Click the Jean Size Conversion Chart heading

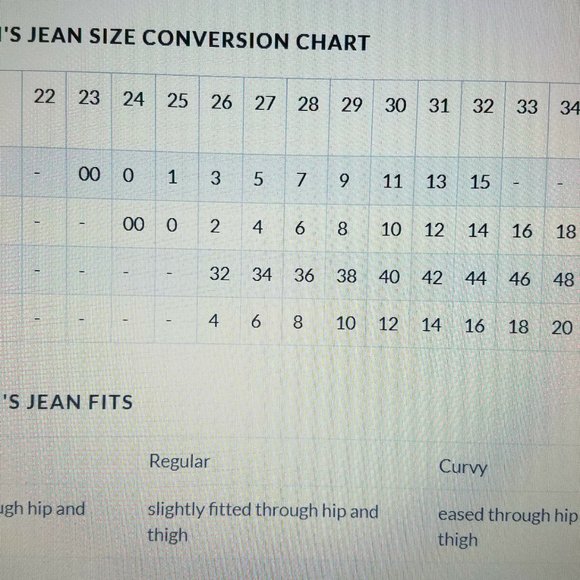185,39
